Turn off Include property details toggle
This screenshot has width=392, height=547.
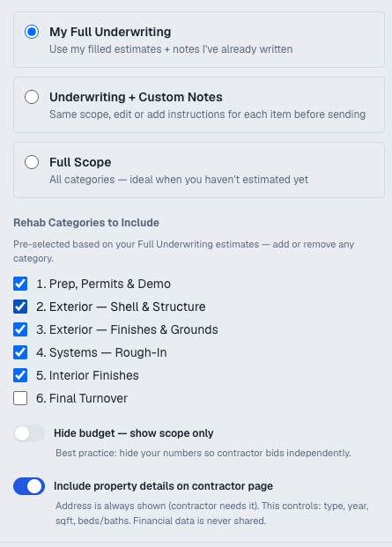coord(29,486)
